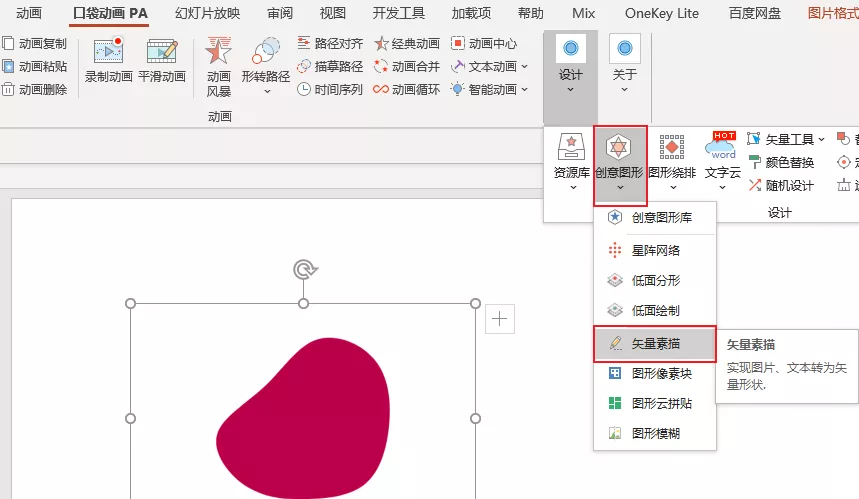Open the 视图 view tab
The height and width of the screenshot is (499, 859).
333,13
